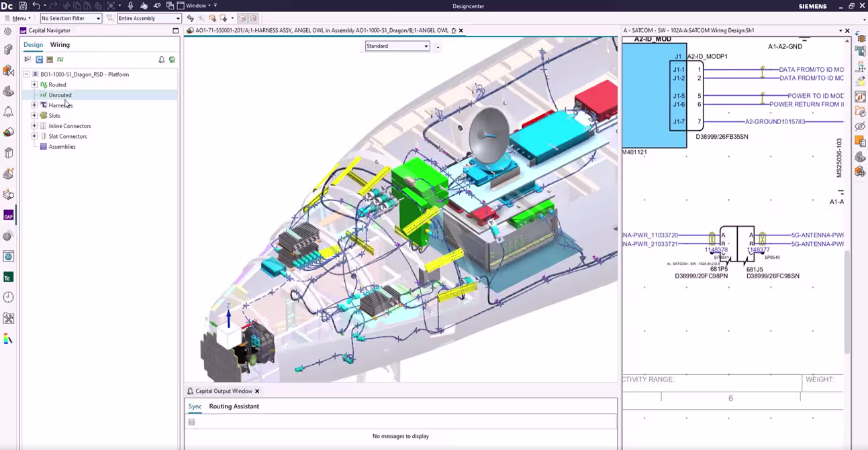Click the bell icon in Capital Navigator toolbar

pos(162,60)
